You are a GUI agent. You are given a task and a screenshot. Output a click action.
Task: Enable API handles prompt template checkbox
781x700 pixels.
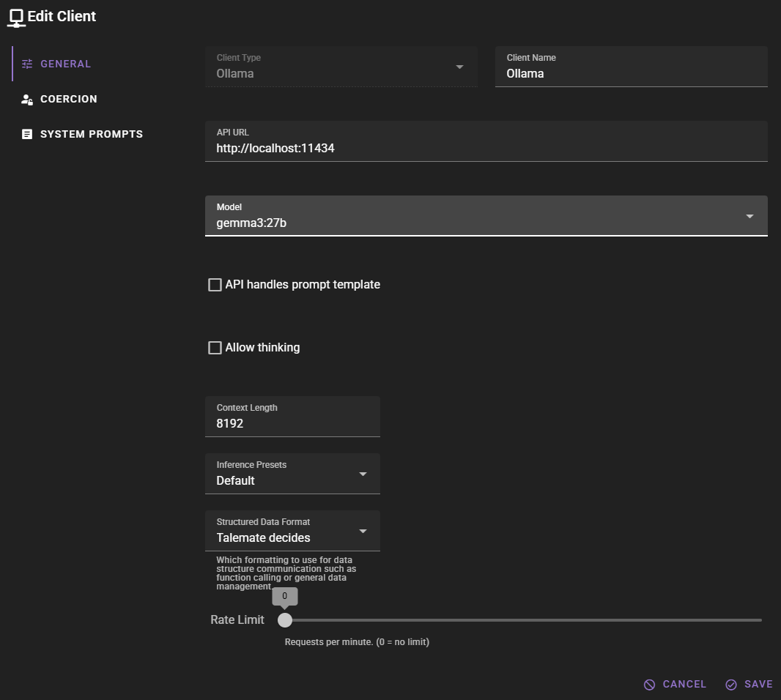point(215,285)
